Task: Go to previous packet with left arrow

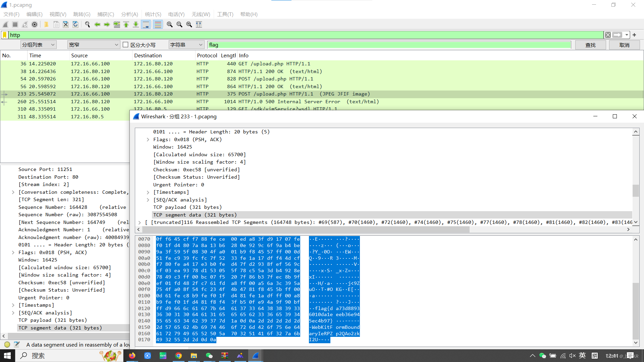Action: pyautogui.click(x=97, y=24)
